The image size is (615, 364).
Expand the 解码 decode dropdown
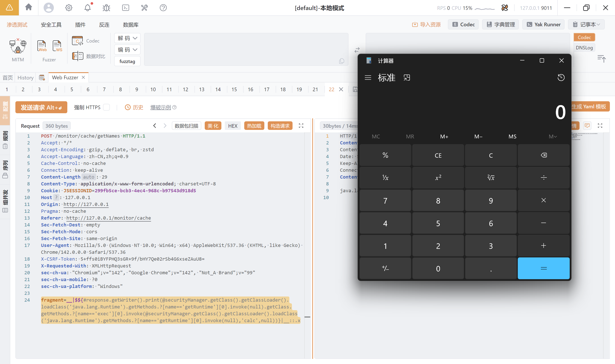[x=127, y=38]
